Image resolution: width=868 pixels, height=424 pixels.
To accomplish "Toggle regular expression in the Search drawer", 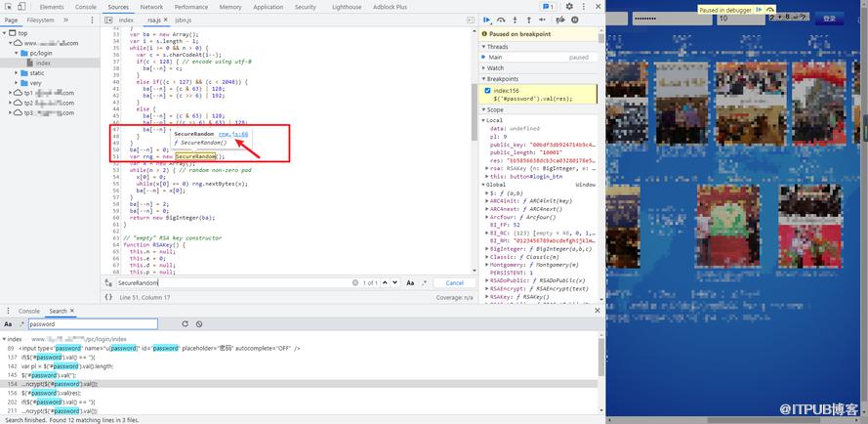I will 21,324.
